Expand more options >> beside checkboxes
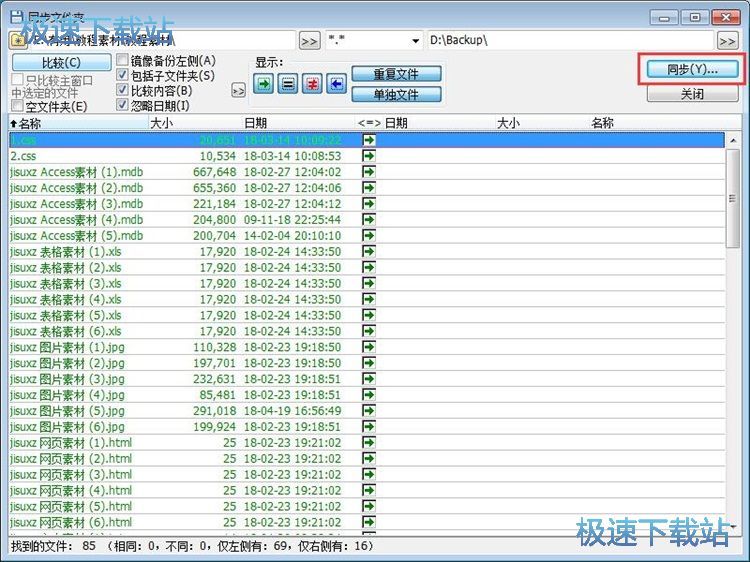 (238, 90)
